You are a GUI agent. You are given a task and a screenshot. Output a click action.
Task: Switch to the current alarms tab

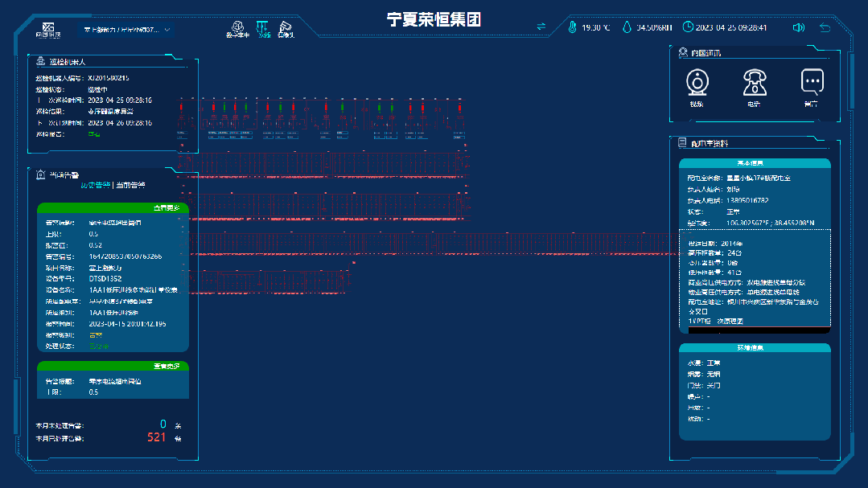pyautogui.click(x=130, y=185)
